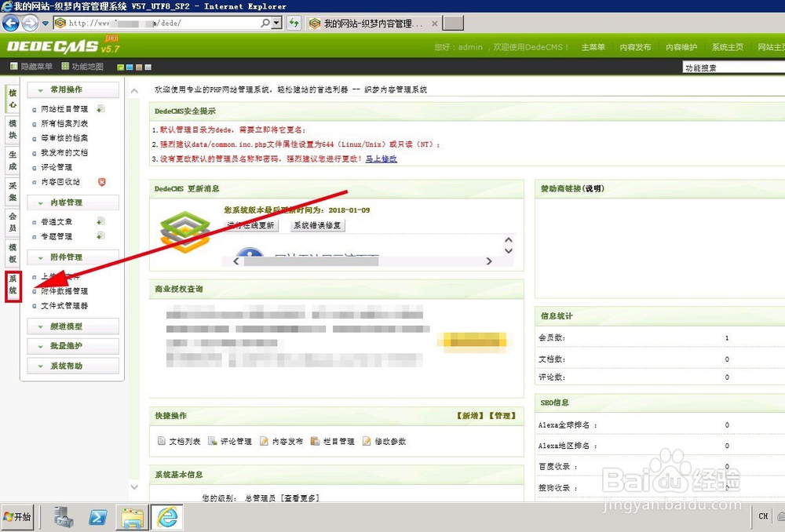
Task: Open 专题管理 in sidebar
Action: (56, 236)
